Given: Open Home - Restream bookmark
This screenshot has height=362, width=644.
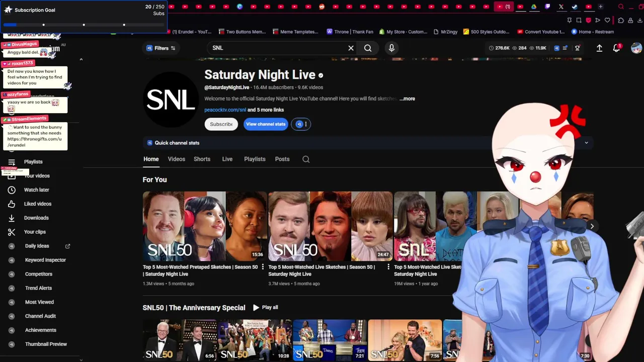Looking at the screenshot, I should (593, 32).
